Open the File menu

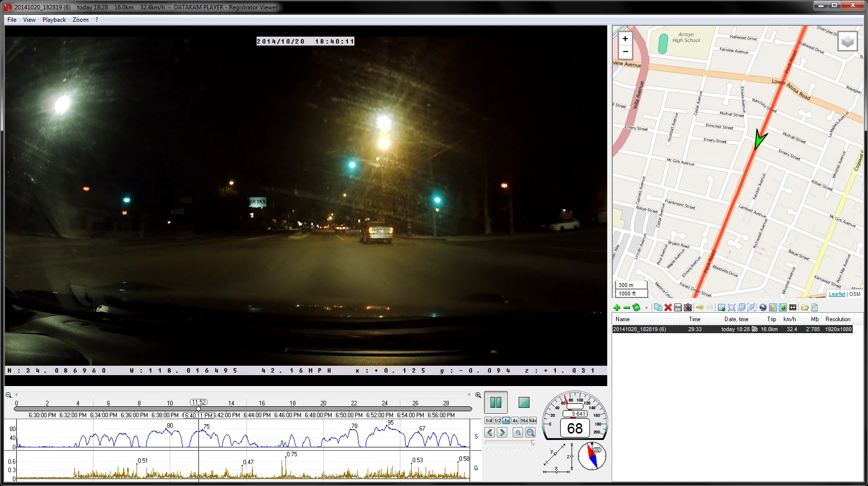coord(12,20)
